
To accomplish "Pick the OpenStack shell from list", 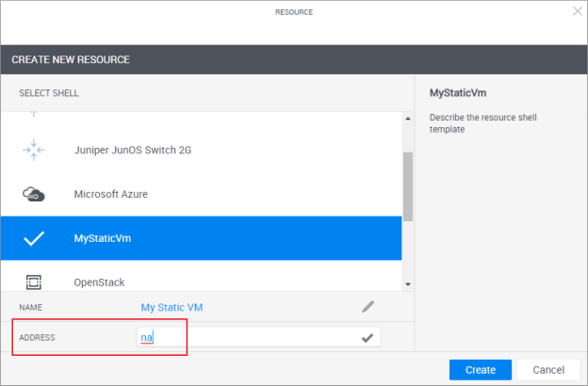I will pos(99,281).
